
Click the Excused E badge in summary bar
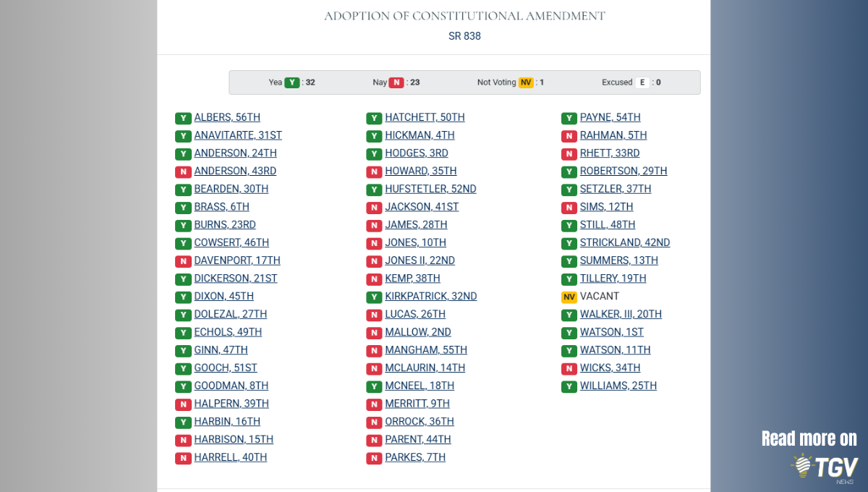point(642,82)
